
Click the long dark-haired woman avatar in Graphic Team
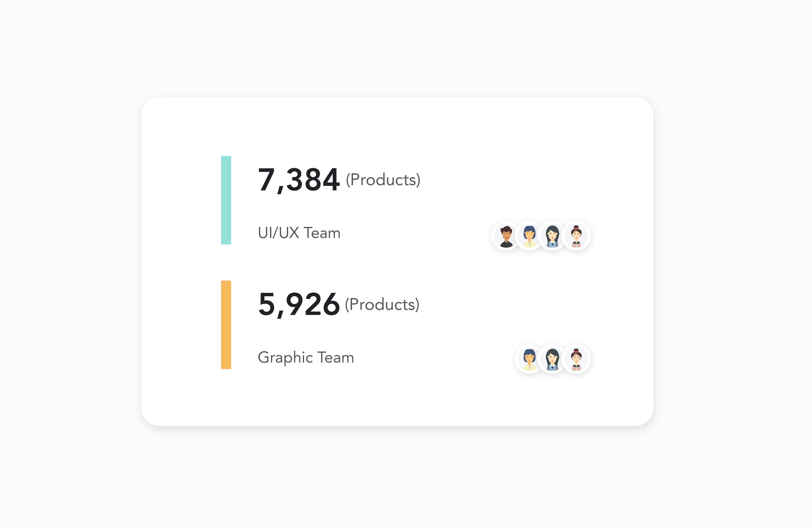click(552, 359)
